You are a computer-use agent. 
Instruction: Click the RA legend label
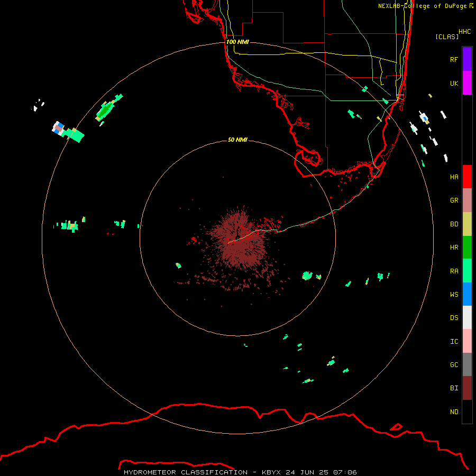click(454, 271)
